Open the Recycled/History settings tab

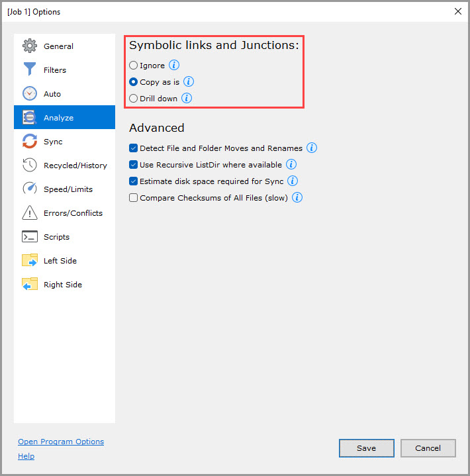75,166
